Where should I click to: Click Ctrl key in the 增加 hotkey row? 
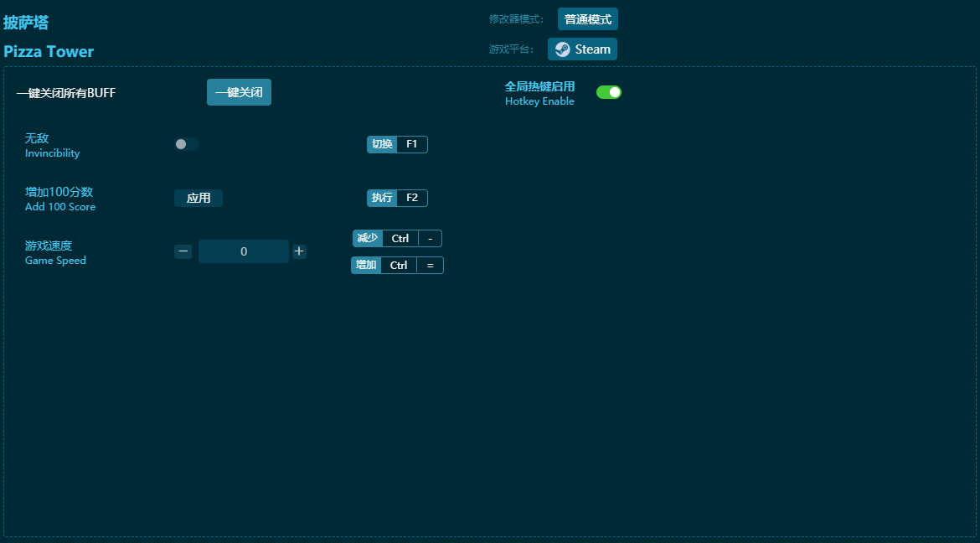pyautogui.click(x=398, y=266)
